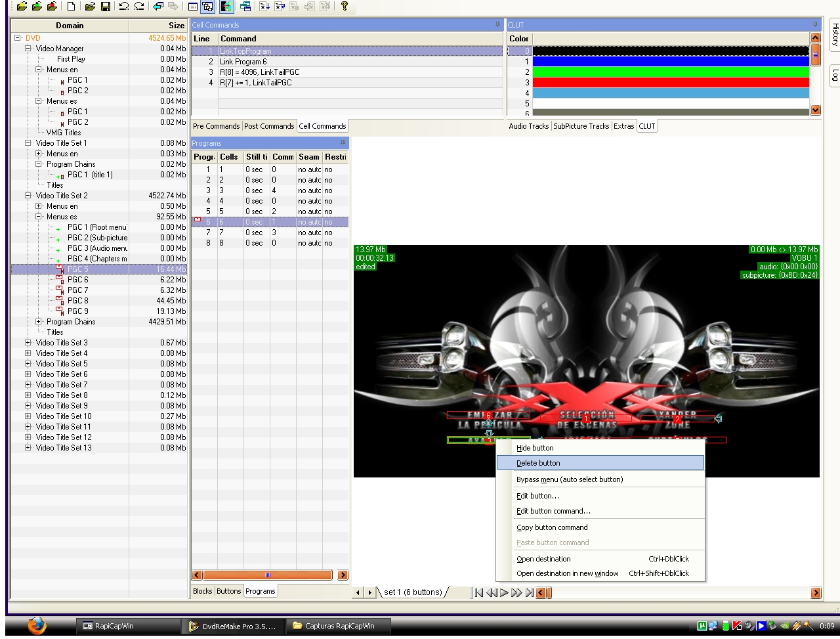
Task: Click the blue play-arrow tray icon
Action: point(761,626)
